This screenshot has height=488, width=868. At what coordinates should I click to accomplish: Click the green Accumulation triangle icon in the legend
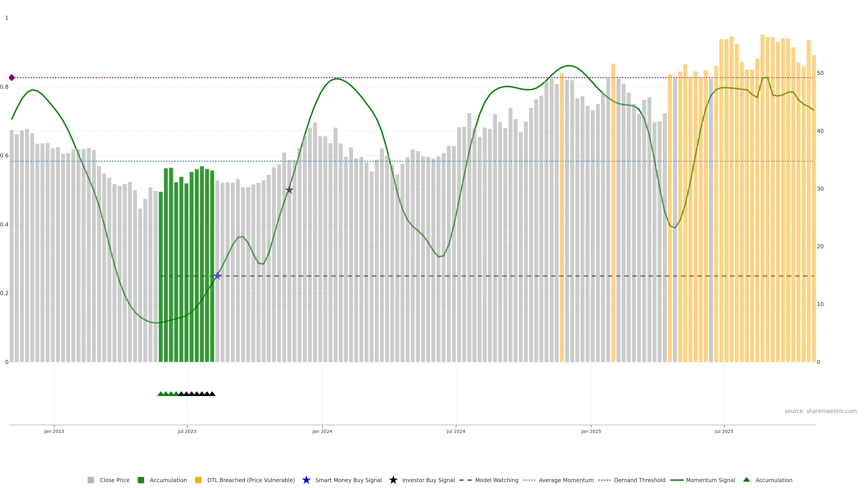746,480
